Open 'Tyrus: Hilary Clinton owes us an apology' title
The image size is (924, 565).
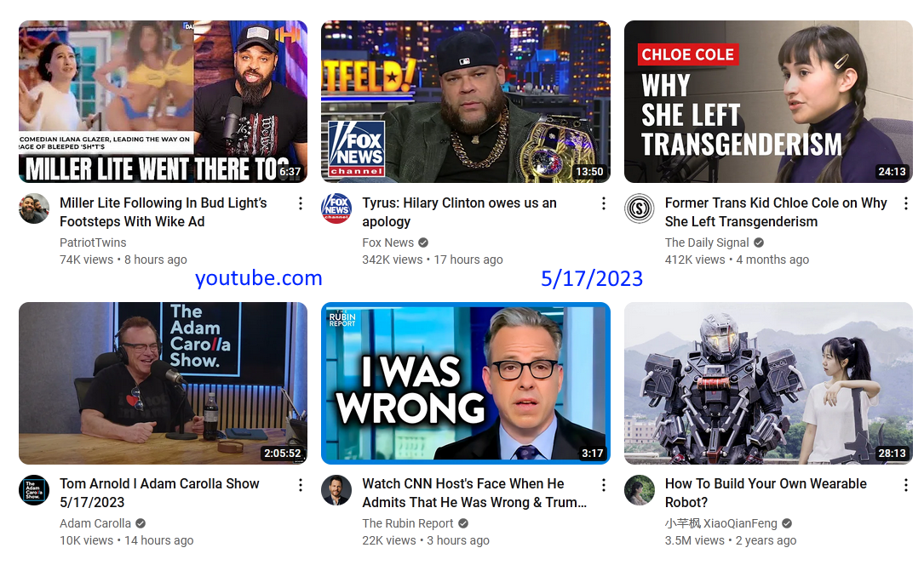(459, 212)
